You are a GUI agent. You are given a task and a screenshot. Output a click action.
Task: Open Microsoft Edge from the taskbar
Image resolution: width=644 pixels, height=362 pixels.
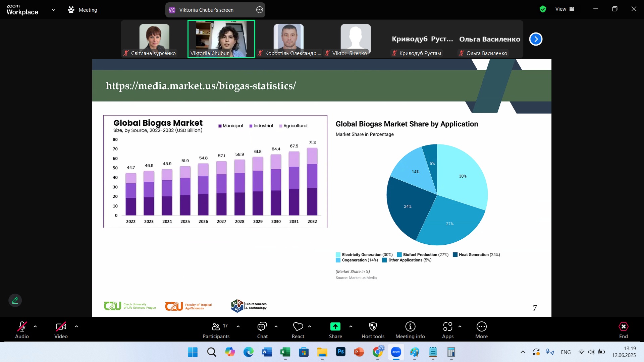(248, 352)
